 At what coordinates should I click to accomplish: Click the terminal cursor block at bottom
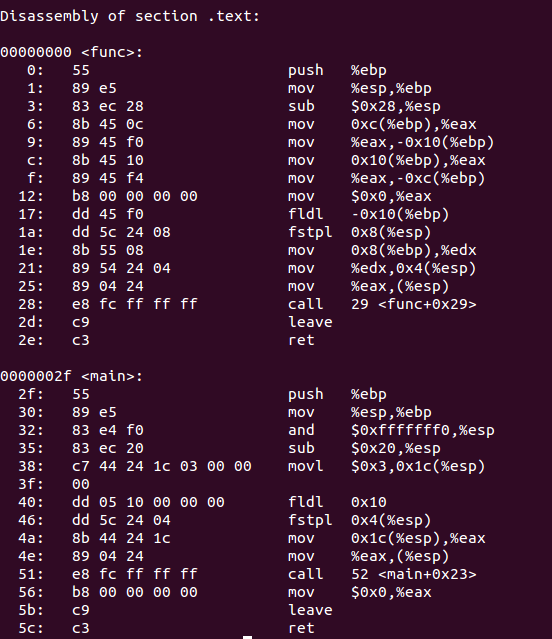point(247,637)
